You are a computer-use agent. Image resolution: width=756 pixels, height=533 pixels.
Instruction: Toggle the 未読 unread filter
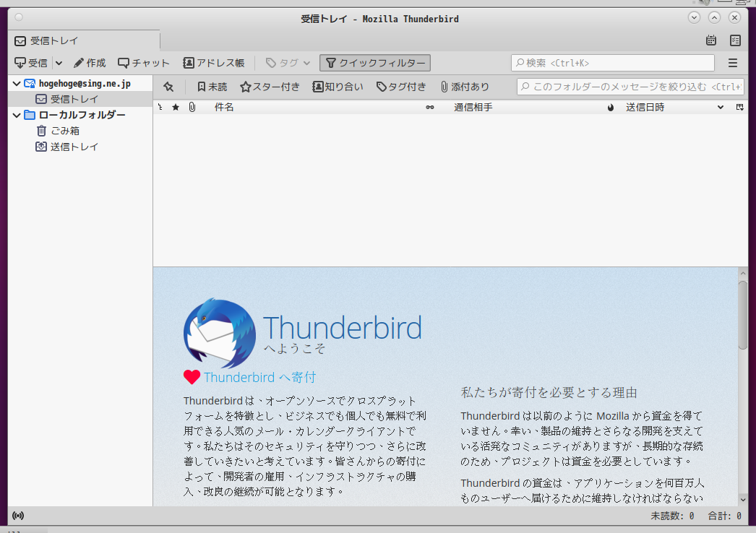pyautogui.click(x=212, y=87)
